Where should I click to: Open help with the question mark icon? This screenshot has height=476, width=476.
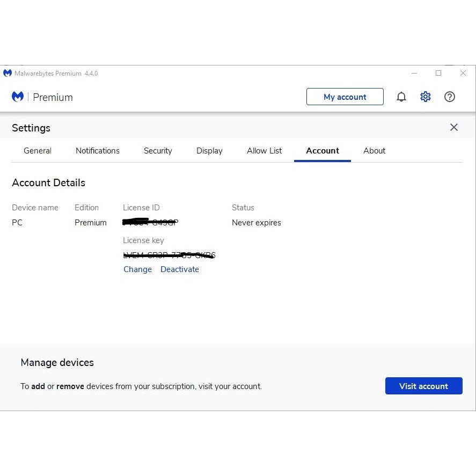click(x=450, y=97)
